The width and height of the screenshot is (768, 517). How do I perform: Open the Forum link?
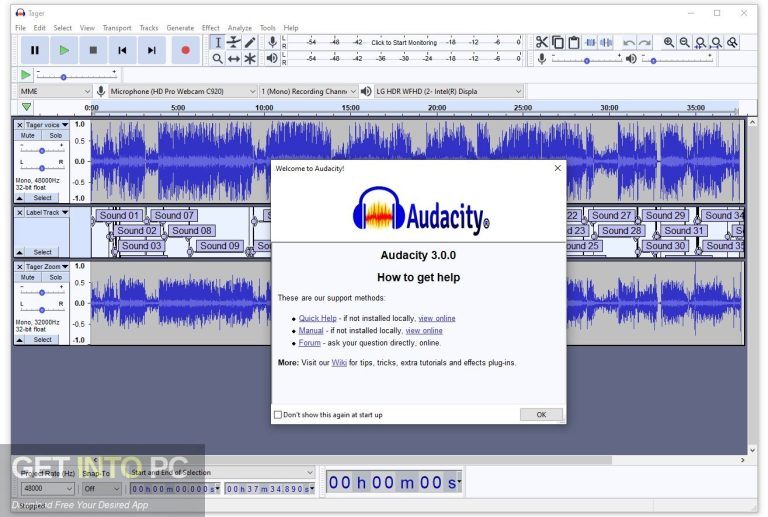tap(310, 343)
